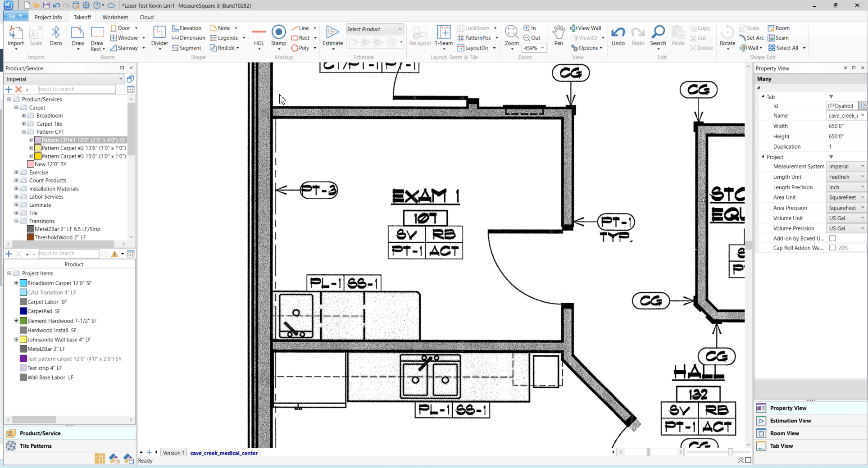This screenshot has height=468, width=868.
Task: Toggle View Wall display
Action: pos(586,28)
